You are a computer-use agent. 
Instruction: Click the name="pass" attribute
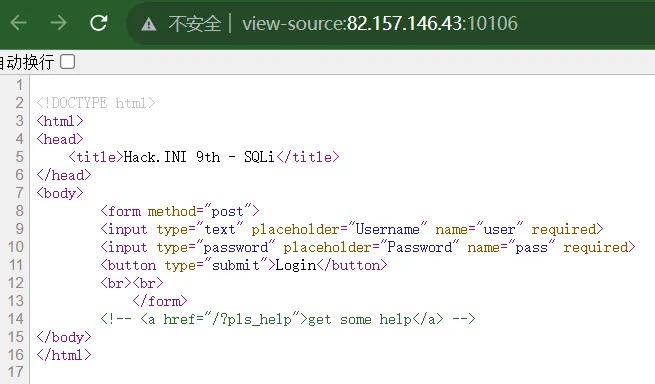click(511, 247)
